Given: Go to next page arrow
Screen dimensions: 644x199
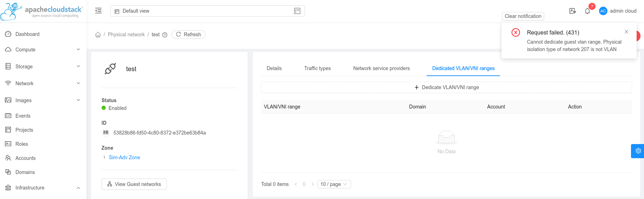Looking at the screenshot, I should click(313, 184).
